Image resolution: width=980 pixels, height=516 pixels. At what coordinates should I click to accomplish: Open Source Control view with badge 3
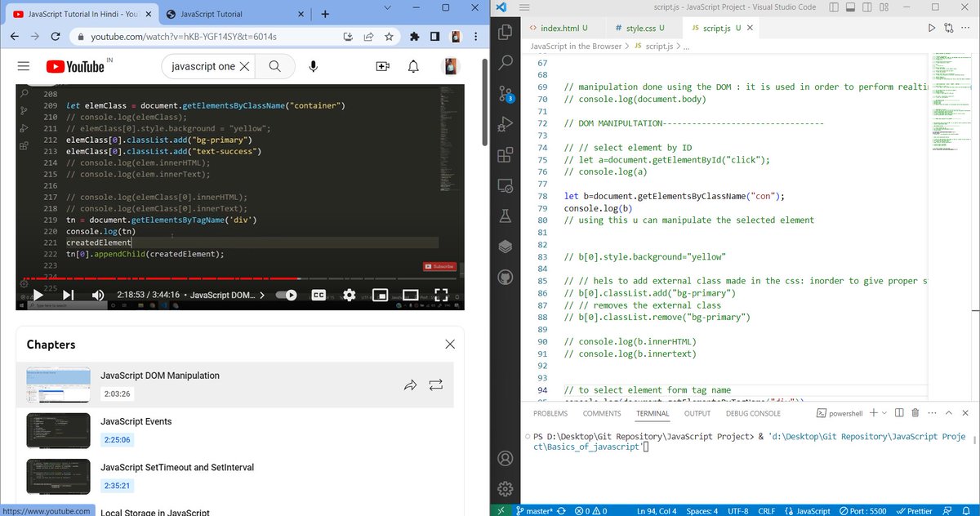(506, 93)
